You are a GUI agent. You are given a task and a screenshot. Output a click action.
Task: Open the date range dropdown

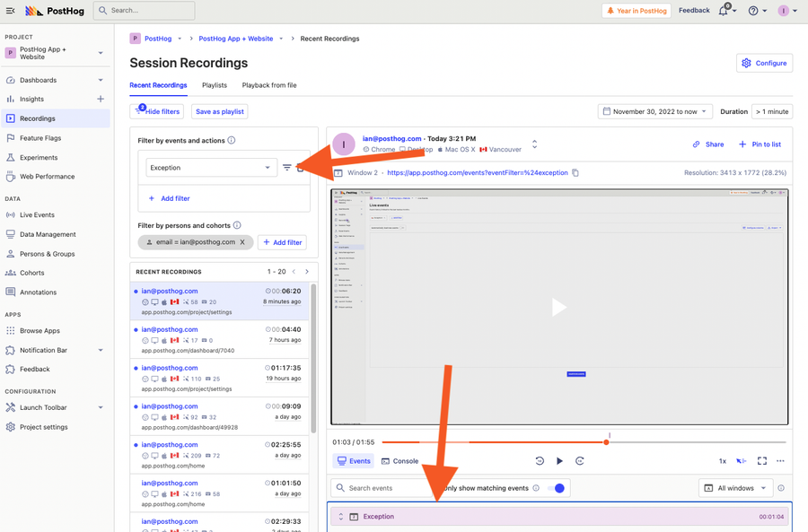(x=655, y=111)
